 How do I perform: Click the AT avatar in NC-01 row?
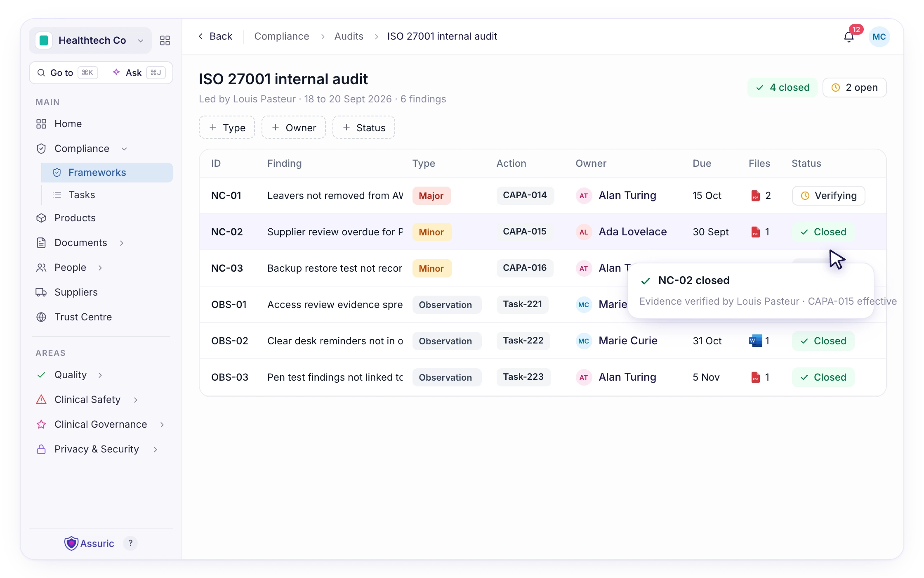pos(584,196)
